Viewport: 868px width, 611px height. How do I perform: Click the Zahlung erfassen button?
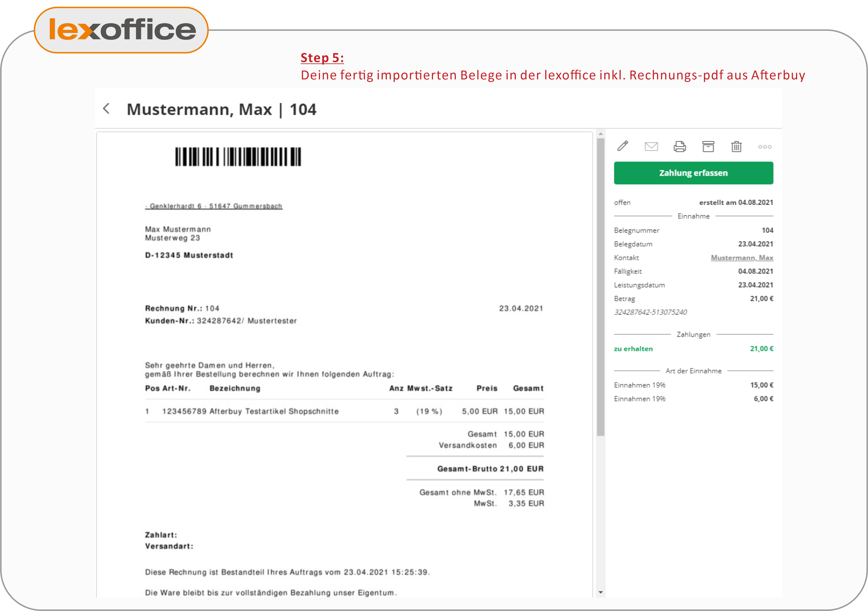(693, 173)
